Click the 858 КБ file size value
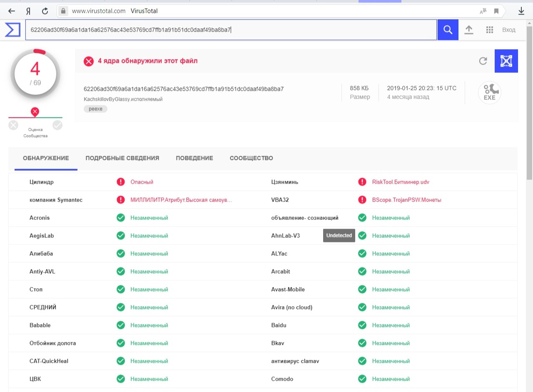533x392 pixels. point(359,88)
